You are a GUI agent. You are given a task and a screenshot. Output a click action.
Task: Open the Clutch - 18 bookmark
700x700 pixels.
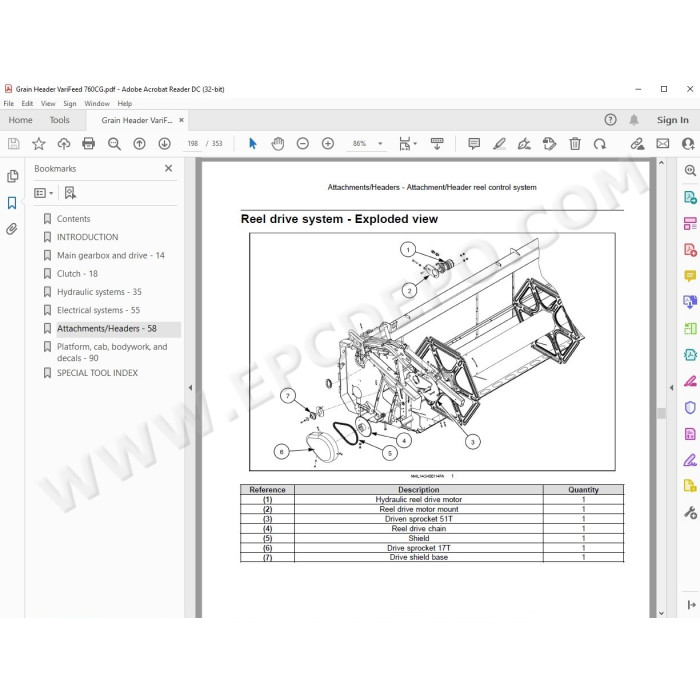click(77, 274)
